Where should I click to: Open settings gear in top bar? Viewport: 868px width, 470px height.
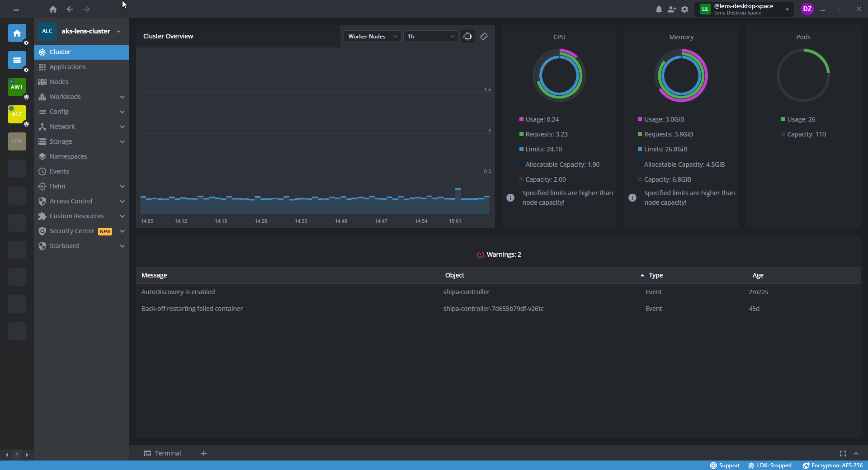point(685,9)
